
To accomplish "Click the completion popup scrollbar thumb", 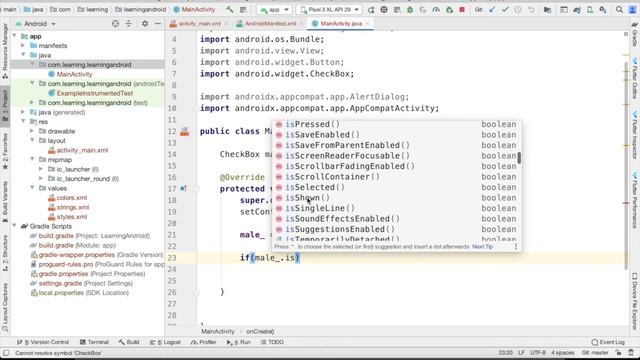I will pos(519,158).
